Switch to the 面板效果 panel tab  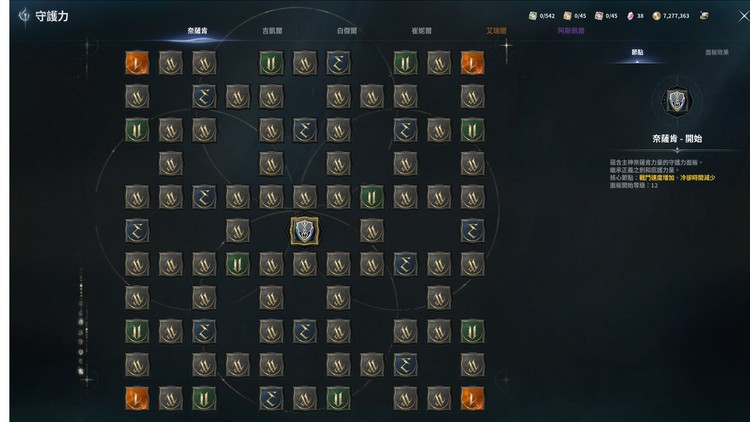click(x=717, y=52)
